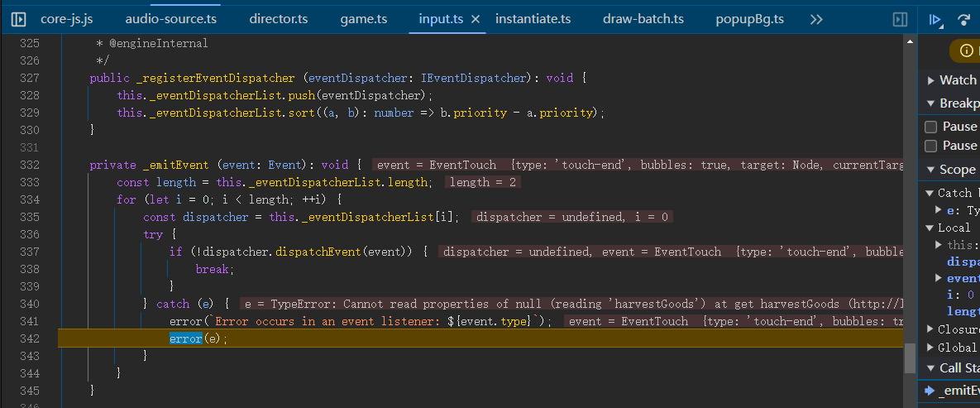Screen dimensions: 980x408
Task: Click the 'i: 0' entry in Local scope
Action: coord(961,294)
